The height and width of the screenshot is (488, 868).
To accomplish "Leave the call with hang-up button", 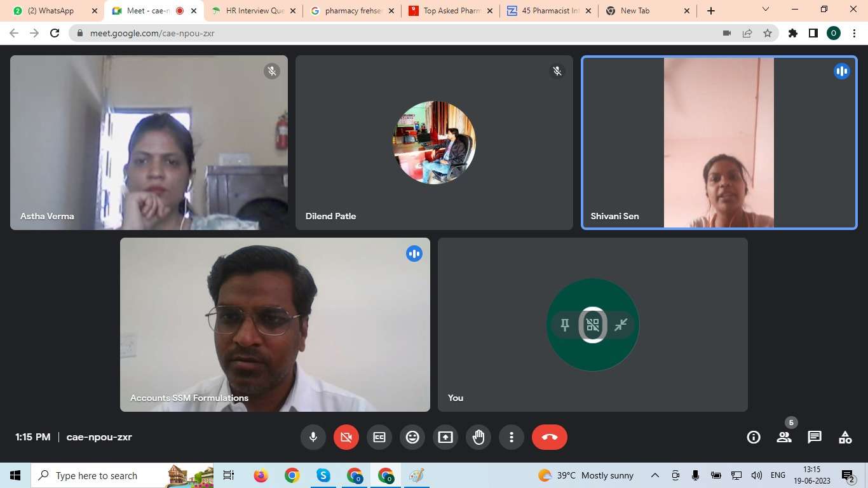I will [550, 437].
